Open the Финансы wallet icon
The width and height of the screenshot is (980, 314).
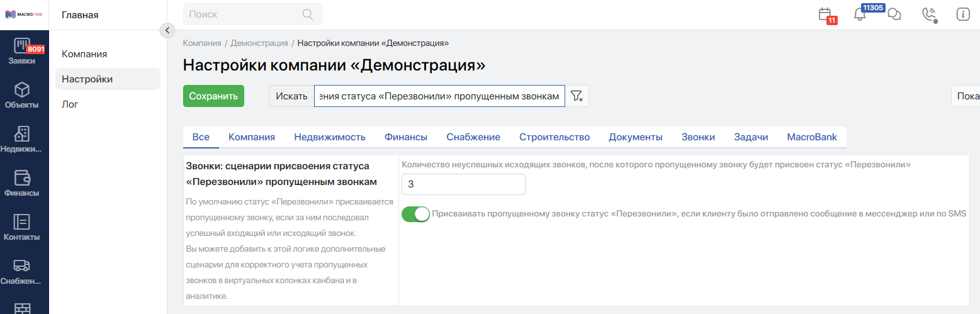coord(22,177)
